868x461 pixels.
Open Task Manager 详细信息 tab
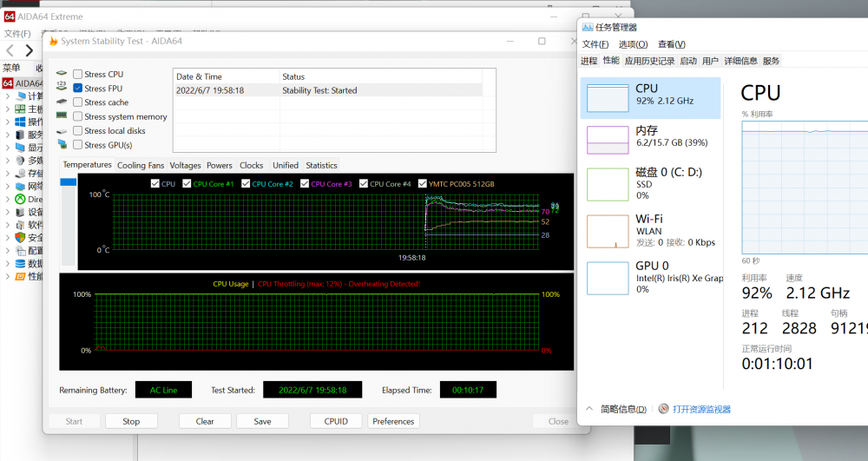click(740, 61)
